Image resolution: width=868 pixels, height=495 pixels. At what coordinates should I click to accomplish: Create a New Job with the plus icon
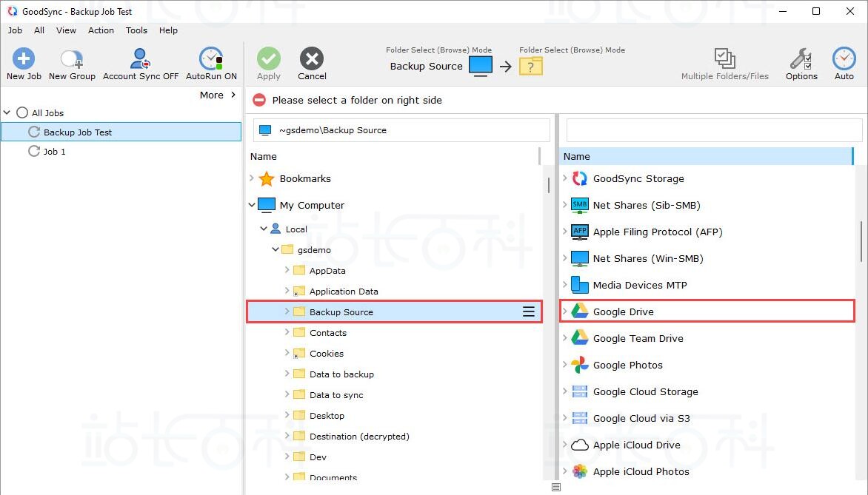pos(24,58)
